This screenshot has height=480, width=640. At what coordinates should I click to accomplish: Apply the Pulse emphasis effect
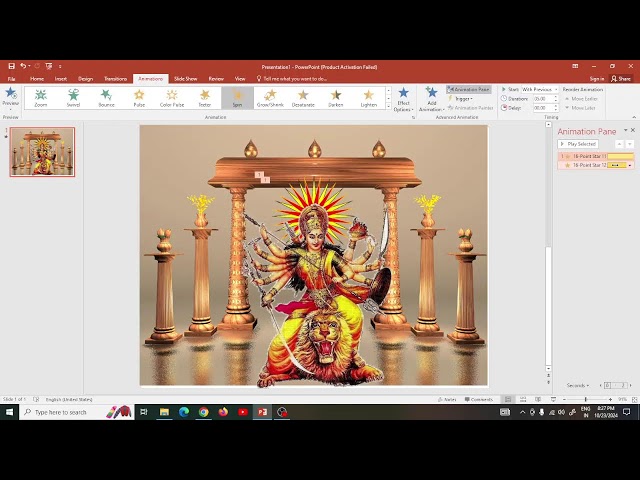(x=139, y=98)
